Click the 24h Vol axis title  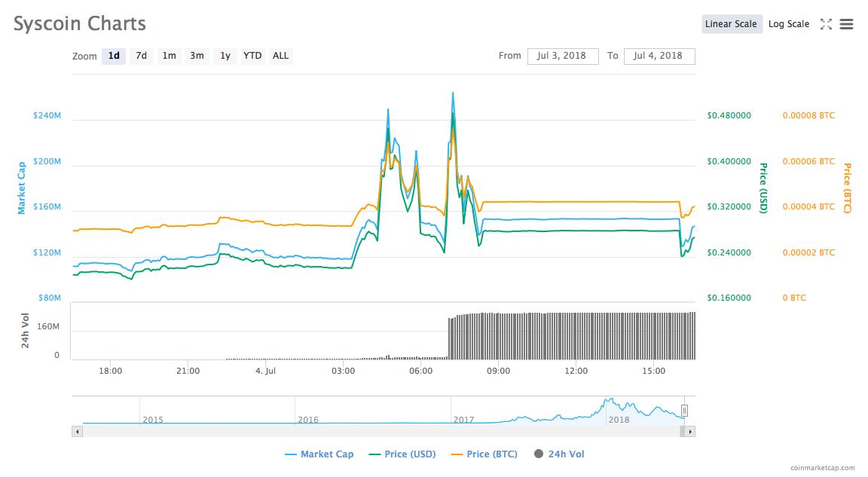[25, 331]
